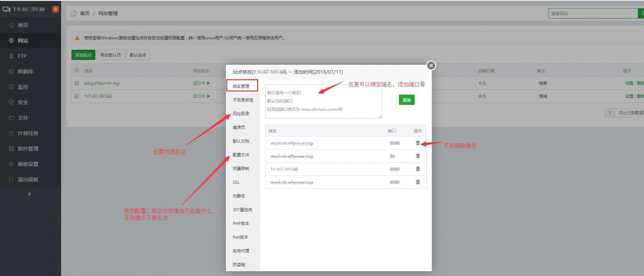Delete the domain on port 8088
644x276 pixels.
tap(418, 143)
